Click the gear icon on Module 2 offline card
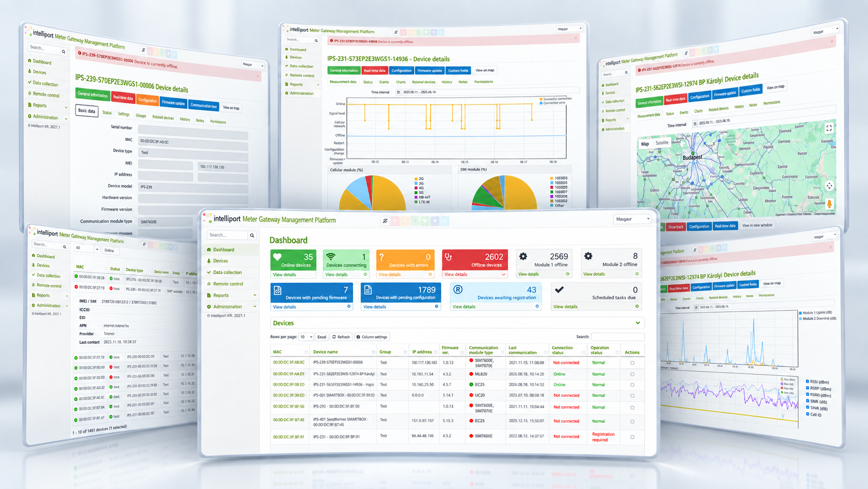This screenshot has width=868, height=489. [588, 256]
